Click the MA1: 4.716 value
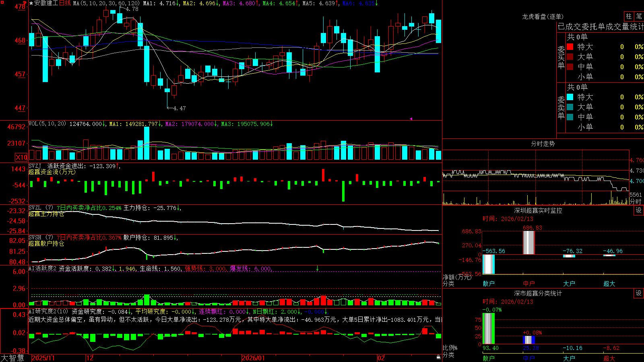Screen dimensions: 644x362 coord(160,3)
